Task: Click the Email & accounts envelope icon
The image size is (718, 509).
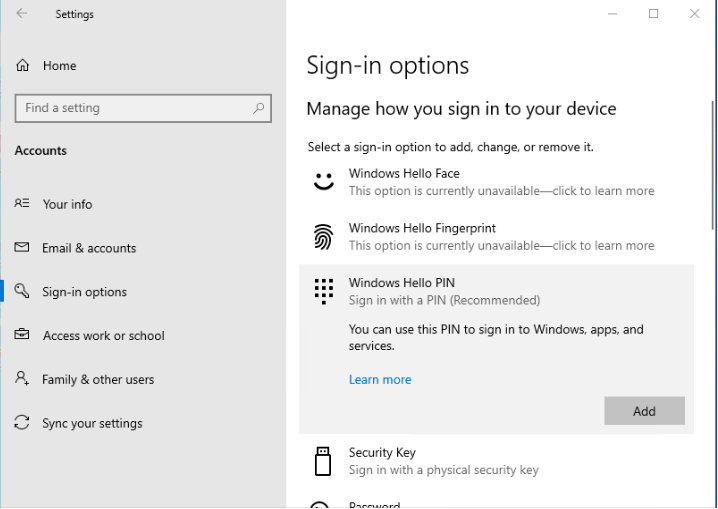Action: [22, 248]
